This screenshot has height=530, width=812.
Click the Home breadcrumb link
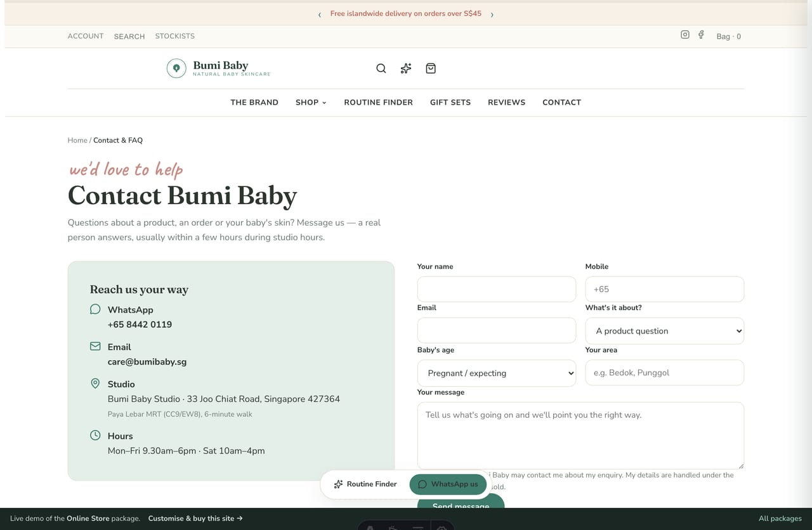77,140
